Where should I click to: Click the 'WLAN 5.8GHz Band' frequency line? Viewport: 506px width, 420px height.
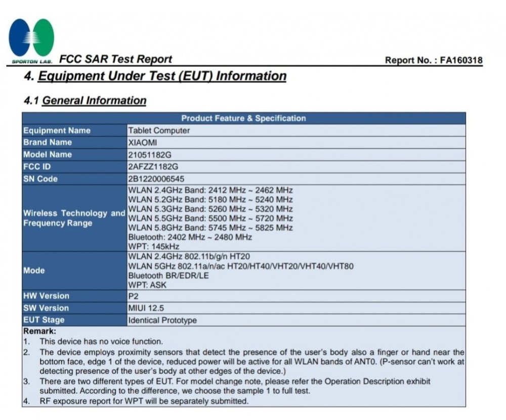click(x=210, y=228)
